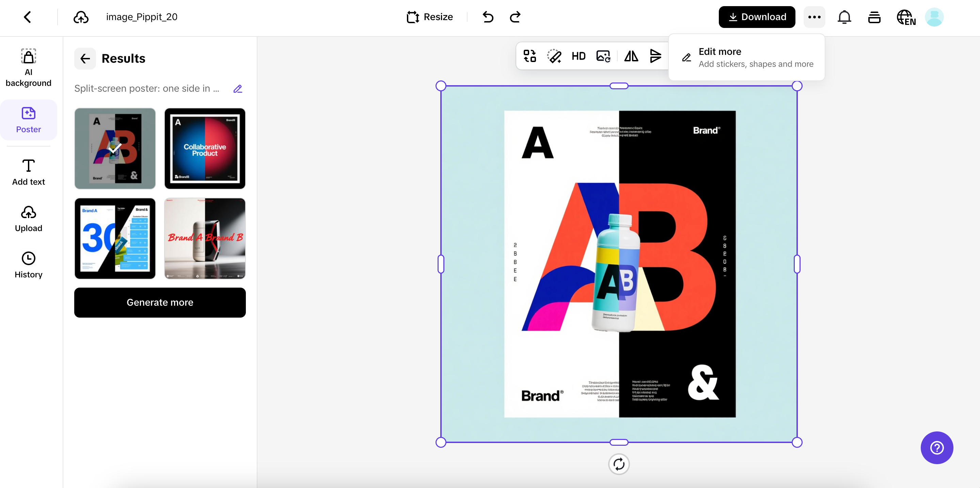Open the AI background tool
980x488 pixels.
[28, 67]
